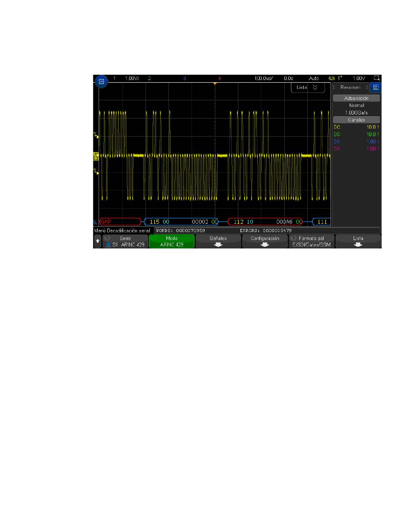Click the back arrow softkey
Viewport: 420px width, 515px height.
click(98, 241)
